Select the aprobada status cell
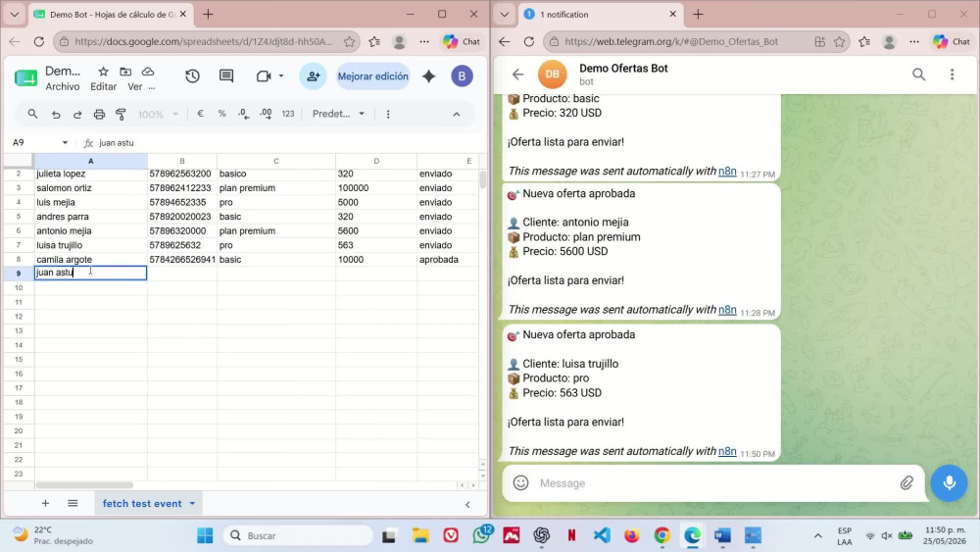The image size is (980, 552). pos(448,260)
